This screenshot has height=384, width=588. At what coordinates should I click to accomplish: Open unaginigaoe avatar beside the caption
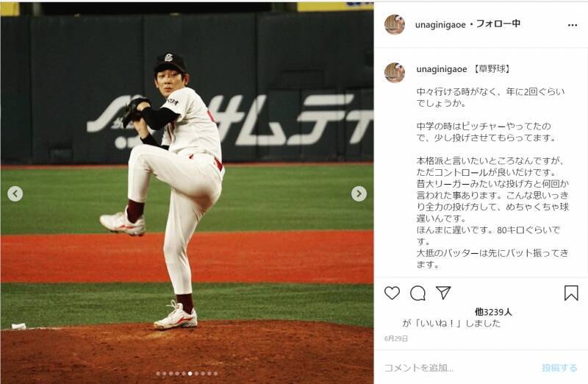click(x=395, y=72)
